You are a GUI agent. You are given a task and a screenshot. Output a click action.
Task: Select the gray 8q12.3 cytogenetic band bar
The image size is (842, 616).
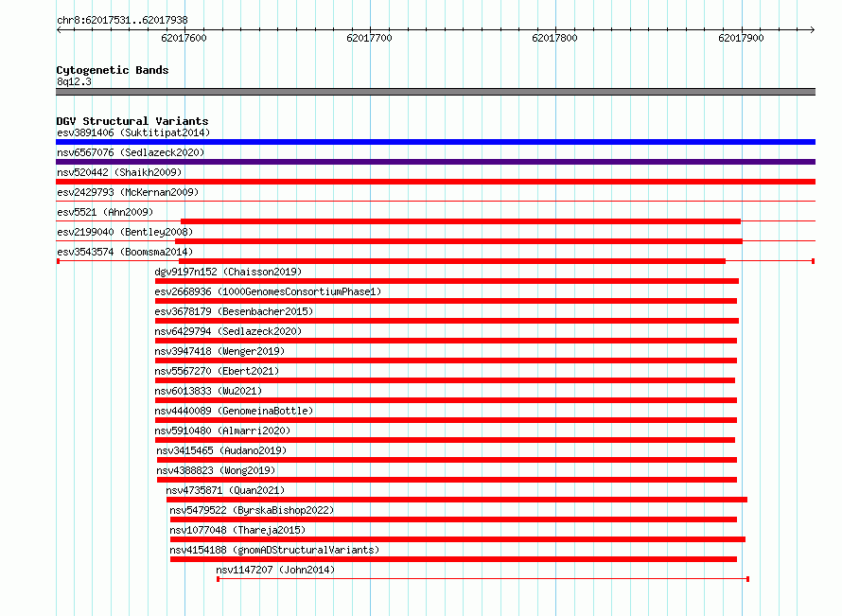pyautogui.click(x=435, y=92)
